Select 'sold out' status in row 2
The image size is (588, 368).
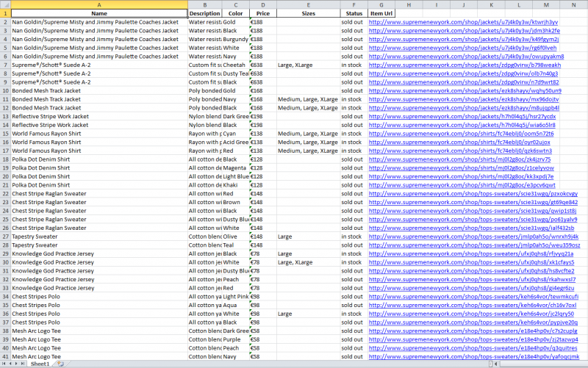point(354,22)
